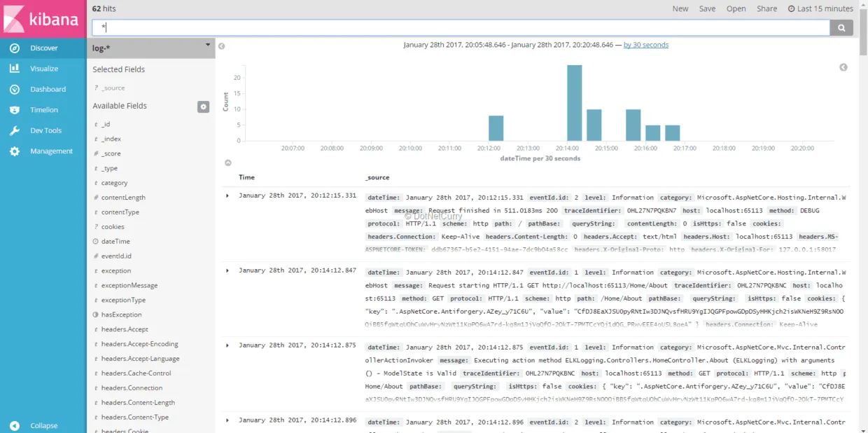Select the headers.Accept-Language field
Screen dimensions: 868x433
[141, 359]
